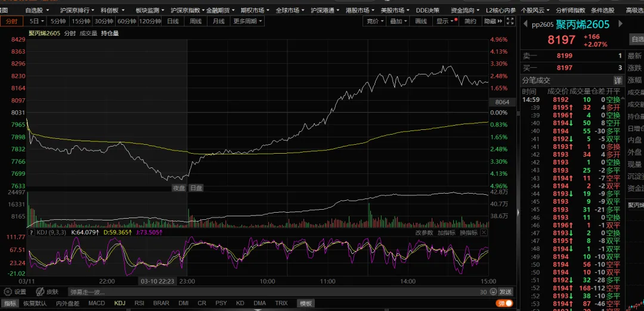This screenshot has height=311, width=644.
Task: Click 加指标 to add indicator
Action: click(x=447, y=232)
